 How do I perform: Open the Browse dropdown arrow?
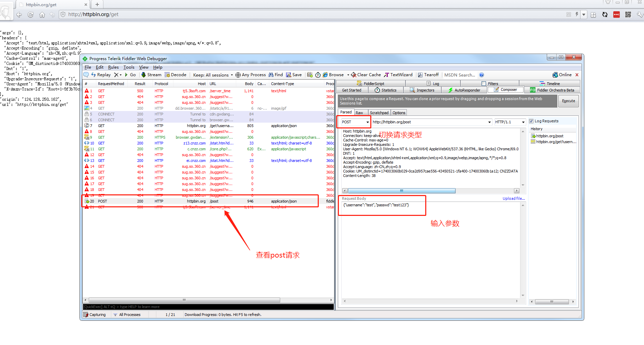(x=348, y=75)
